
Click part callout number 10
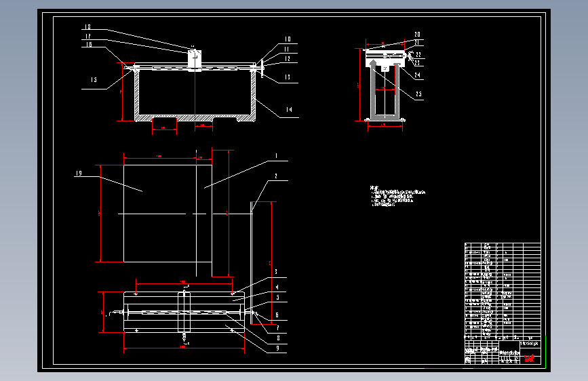coord(288,39)
